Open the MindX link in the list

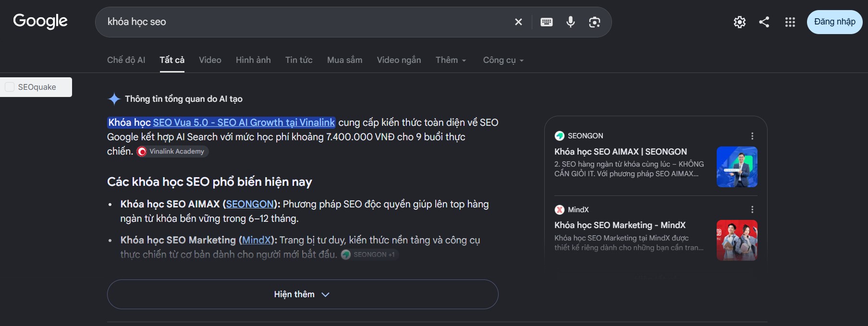point(257,240)
